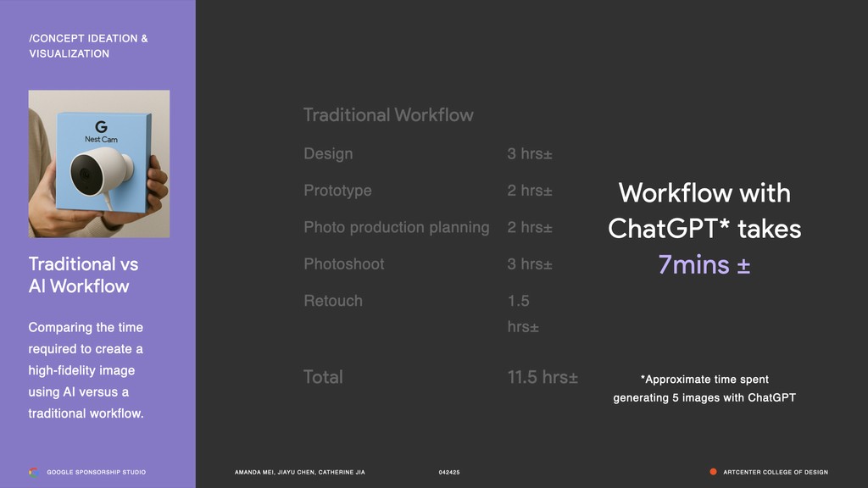Screen dimensions: 868x488
Task: Click the '2 hrs±' value for Photo production planning
Action: [530, 227]
